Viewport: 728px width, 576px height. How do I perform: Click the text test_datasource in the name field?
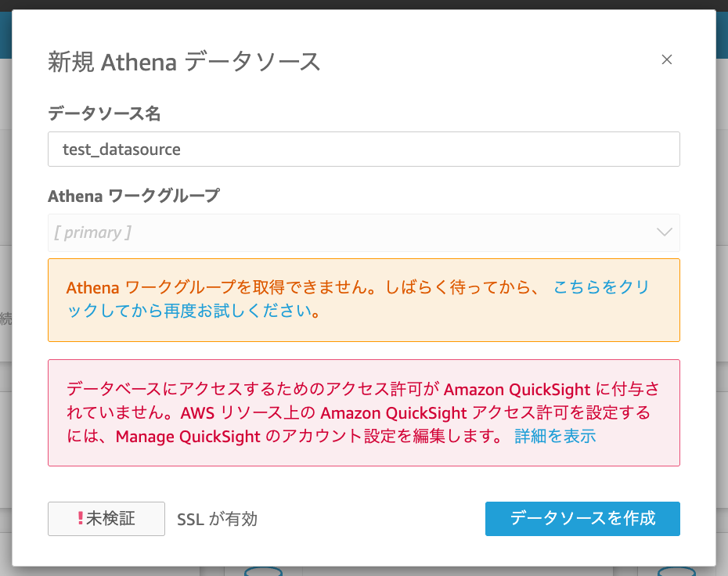click(x=121, y=149)
